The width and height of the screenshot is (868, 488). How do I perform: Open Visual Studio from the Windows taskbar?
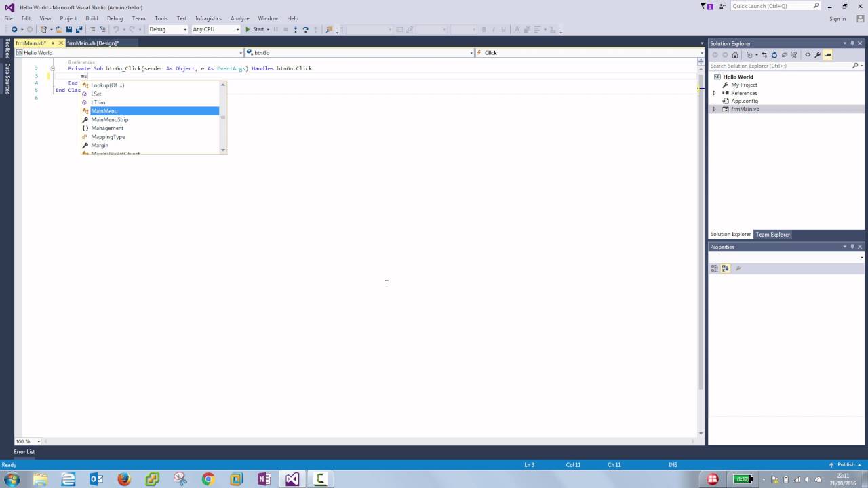pos(292,479)
